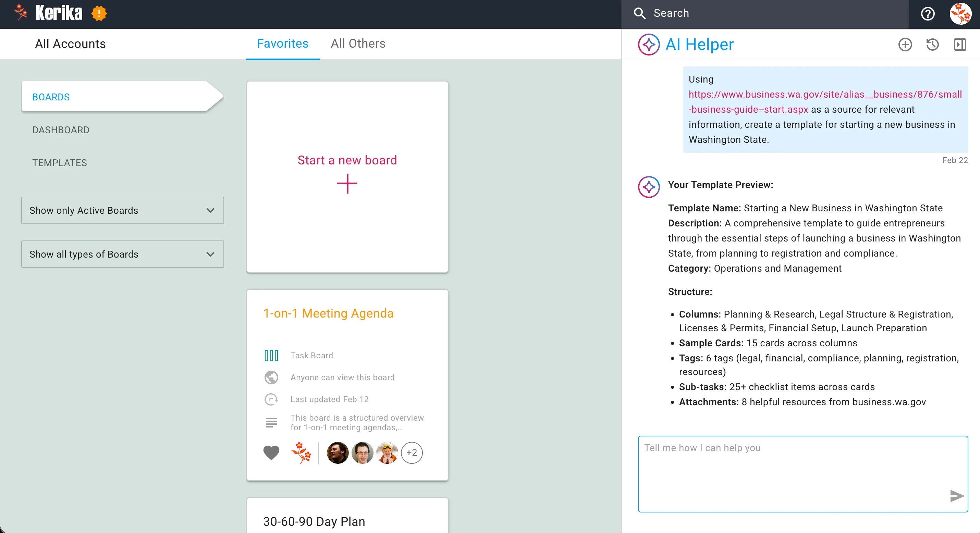Expand the +2 more members badge
Image resolution: width=980 pixels, height=533 pixels.
pos(412,453)
